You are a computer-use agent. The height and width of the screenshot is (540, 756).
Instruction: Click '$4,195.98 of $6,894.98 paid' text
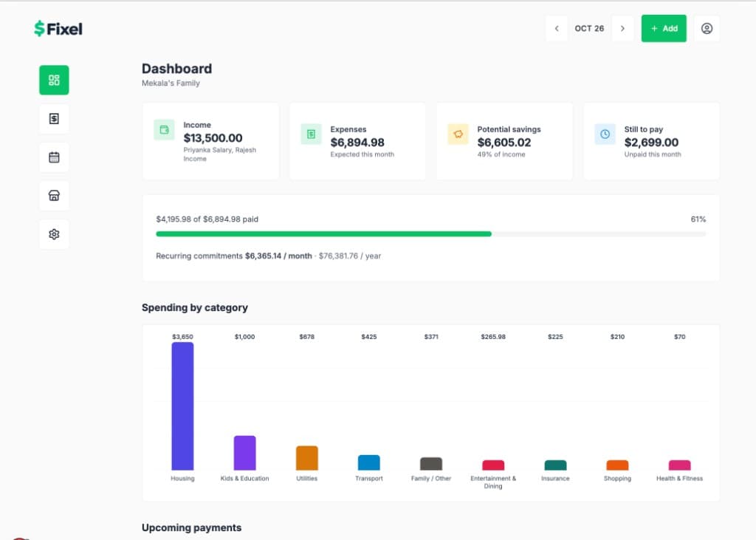pyautogui.click(x=207, y=219)
